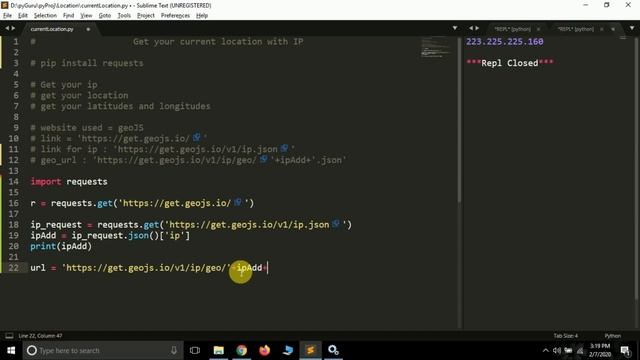
Task: Open the notification center icon
Action: click(625, 350)
